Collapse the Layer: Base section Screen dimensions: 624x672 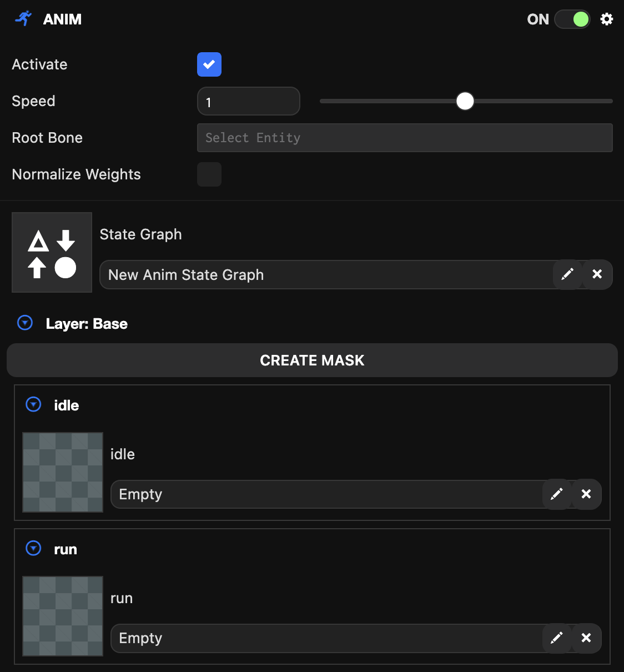pos(24,323)
